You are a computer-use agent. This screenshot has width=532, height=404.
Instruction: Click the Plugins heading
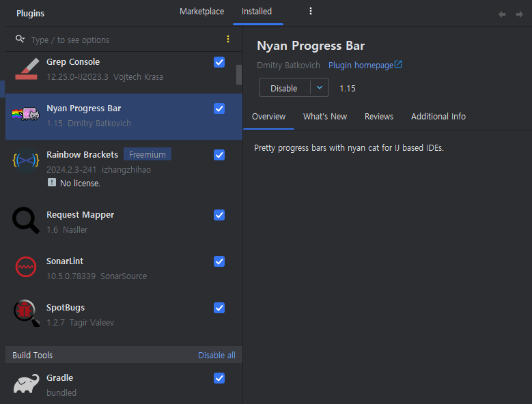[x=30, y=13]
